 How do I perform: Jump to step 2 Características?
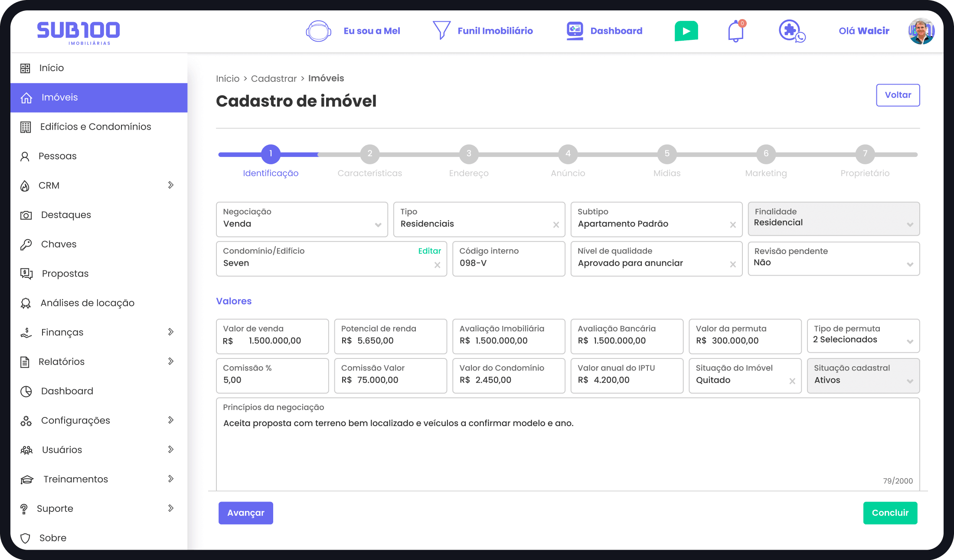tap(370, 154)
